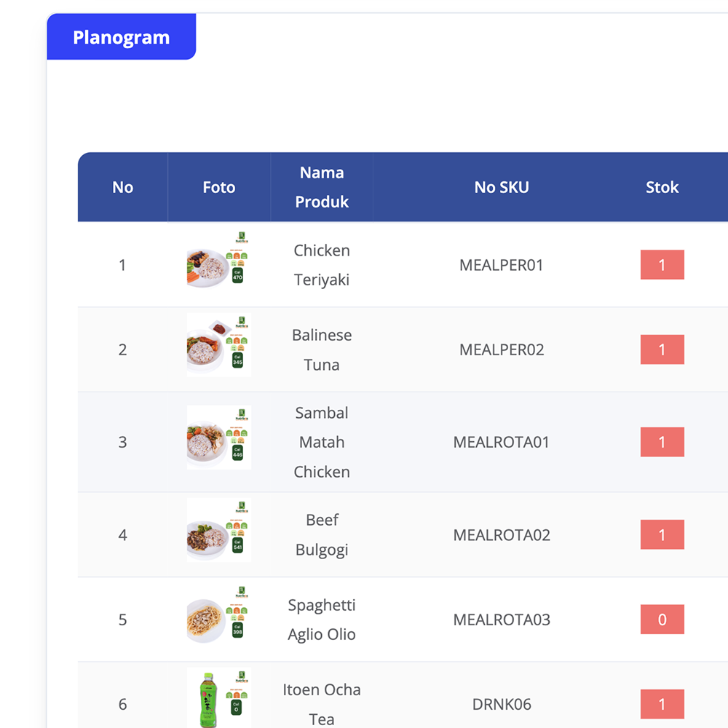Click the DRNK06 SKU cell
The height and width of the screenshot is (728, 728).
(502, 704)
